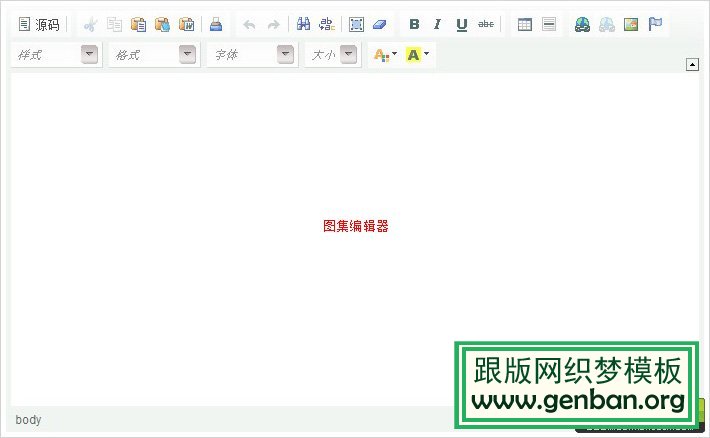Click Paste from Word icon
Image resolution: width=710 pixels, height=438 pixels.
coord(187,24)
